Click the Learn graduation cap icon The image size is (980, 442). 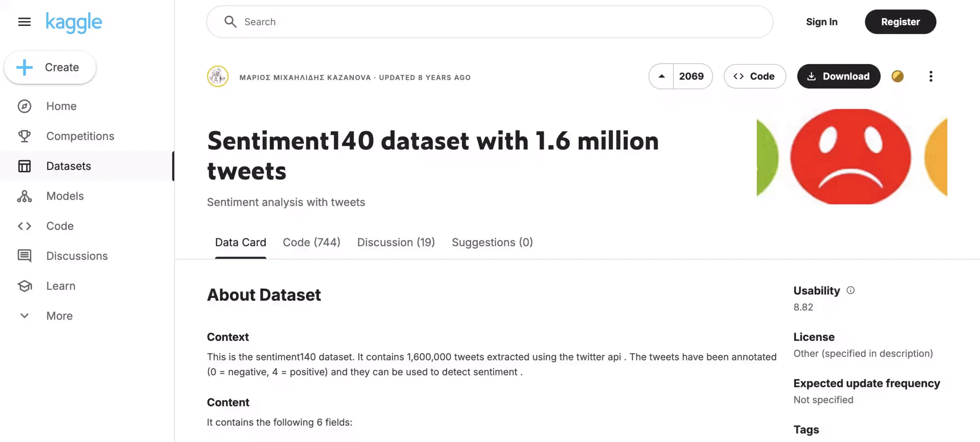[x=24, y=286]
